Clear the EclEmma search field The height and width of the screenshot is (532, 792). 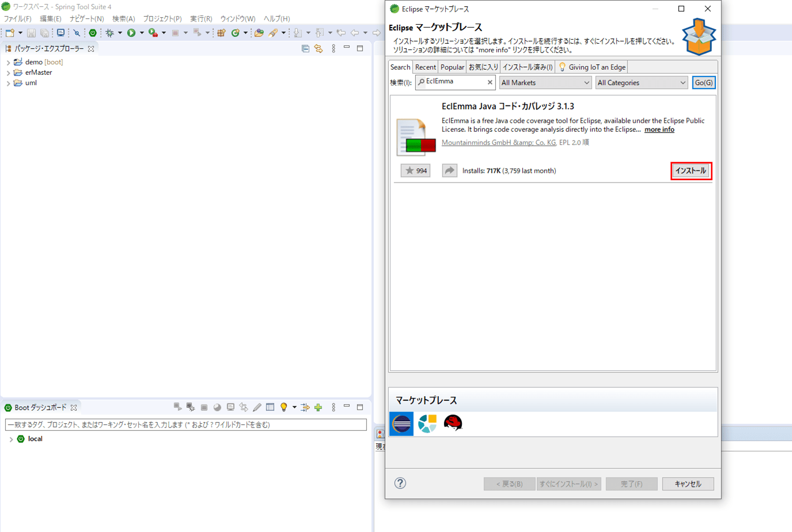pos(490,83)
